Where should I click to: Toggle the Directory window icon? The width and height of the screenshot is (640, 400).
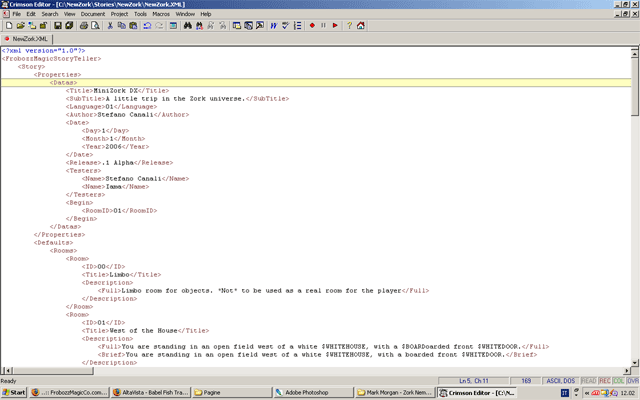click(236, 25)
